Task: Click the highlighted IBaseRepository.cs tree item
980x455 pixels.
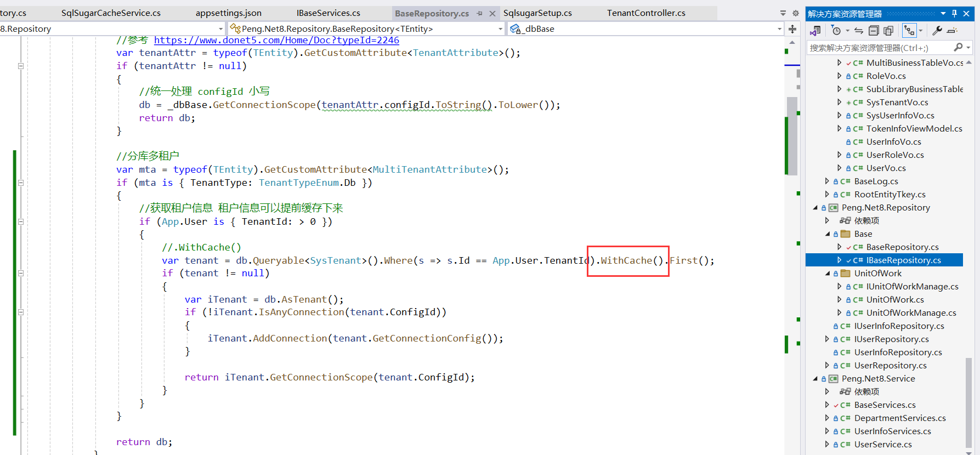Action: [x=884, y=260]
